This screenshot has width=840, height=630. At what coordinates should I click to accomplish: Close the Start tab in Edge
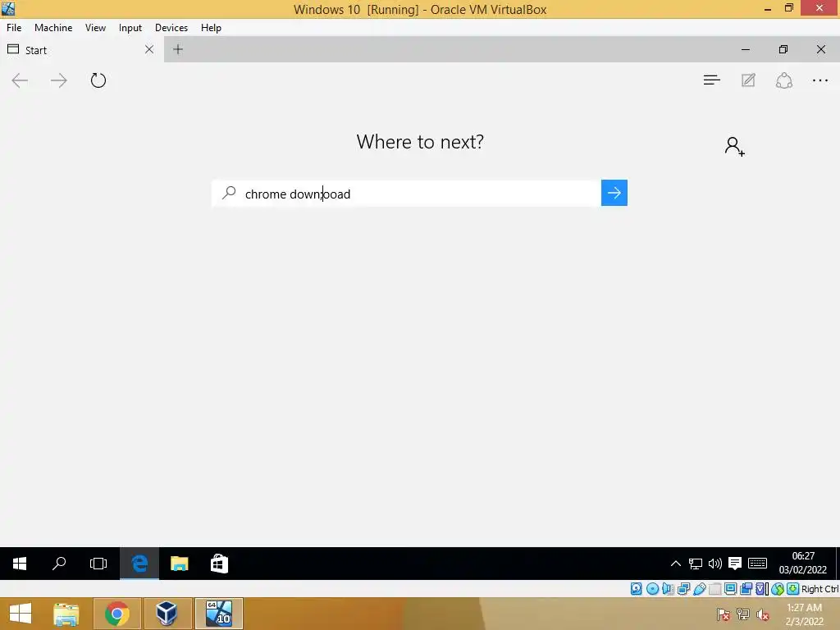(x=149, y=49)
